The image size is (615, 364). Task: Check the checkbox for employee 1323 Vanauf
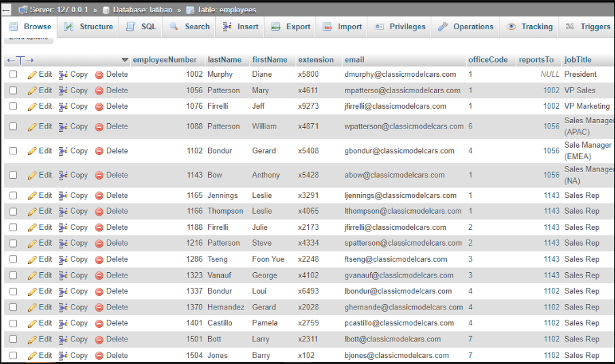14,276
